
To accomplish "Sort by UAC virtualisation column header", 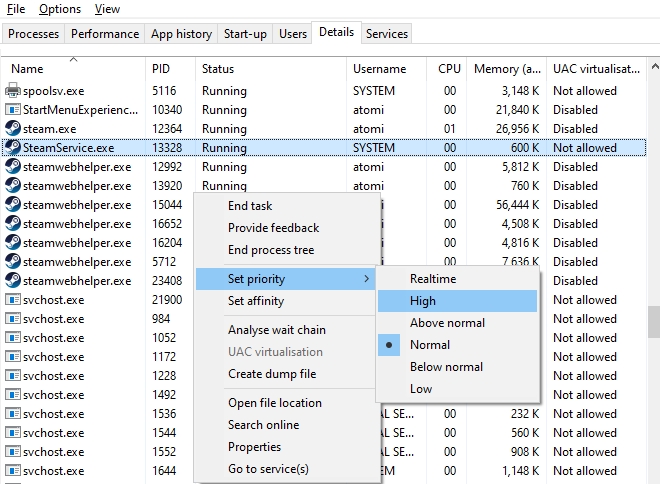I will pyautogui.click(x=596, y=69).
